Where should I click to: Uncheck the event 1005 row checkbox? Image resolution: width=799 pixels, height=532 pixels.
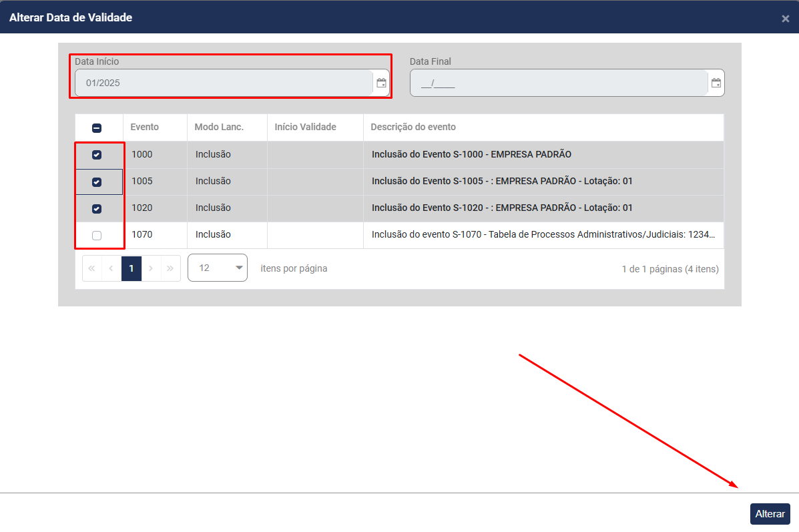[97, 182]
